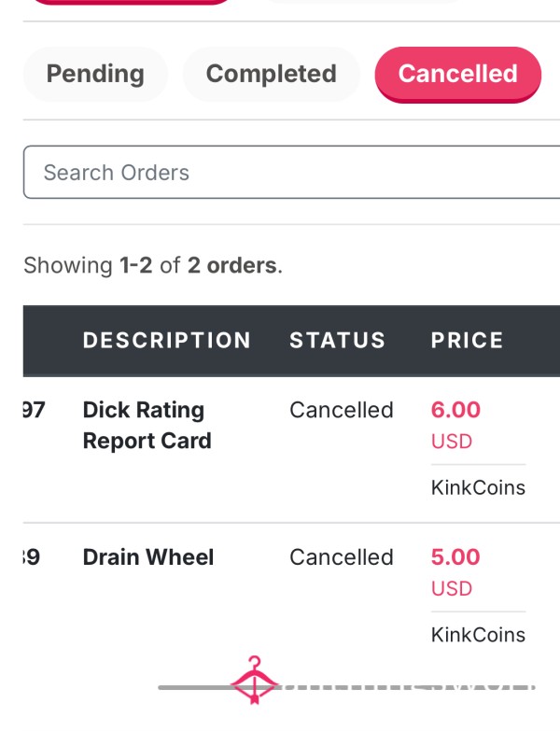Click the horizontal scrollbar below the orders table
The image size is (560, 731).
pos(346,687)
